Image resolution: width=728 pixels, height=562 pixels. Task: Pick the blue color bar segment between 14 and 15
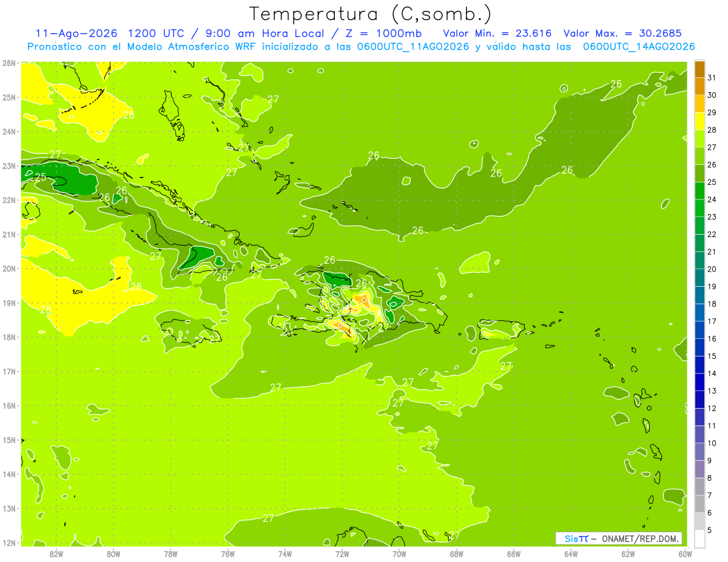tap(699, 365)
